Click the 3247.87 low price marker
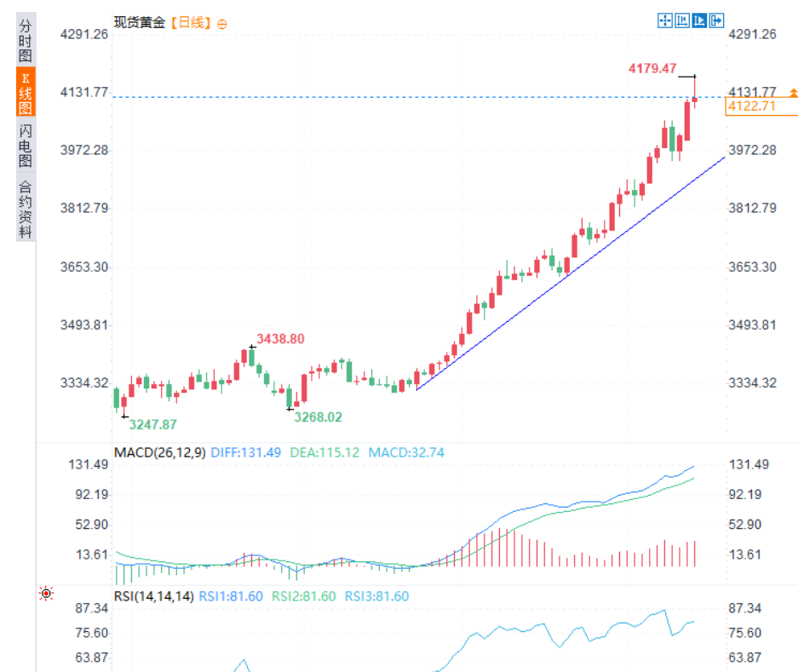 (152, 423)
